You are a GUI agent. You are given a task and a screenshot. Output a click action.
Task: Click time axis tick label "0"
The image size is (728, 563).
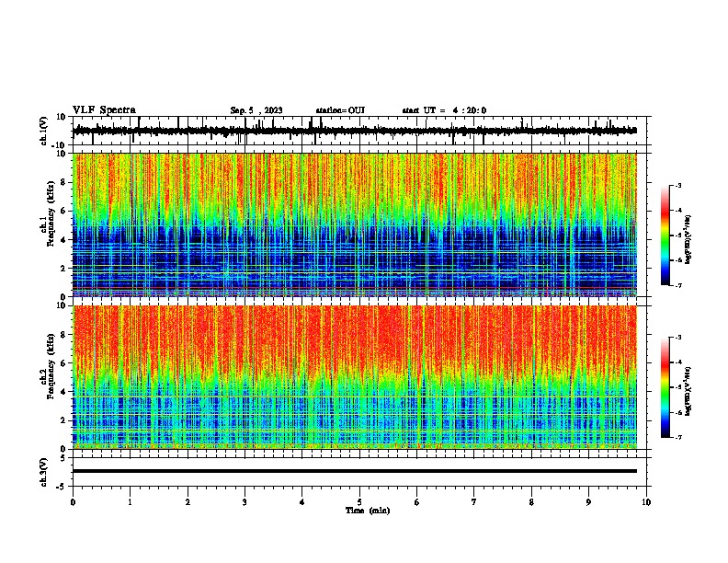(73, 502)
